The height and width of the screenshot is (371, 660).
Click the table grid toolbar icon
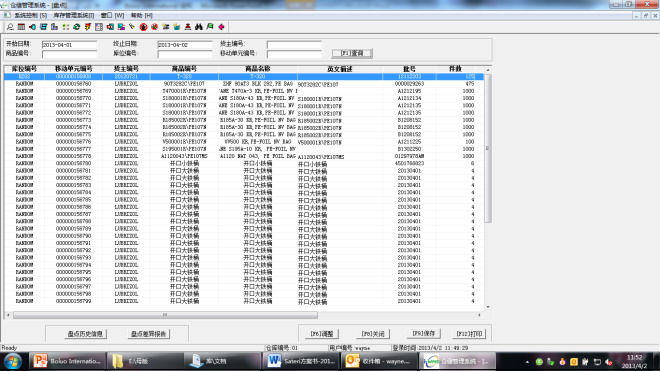coord(21,27)
